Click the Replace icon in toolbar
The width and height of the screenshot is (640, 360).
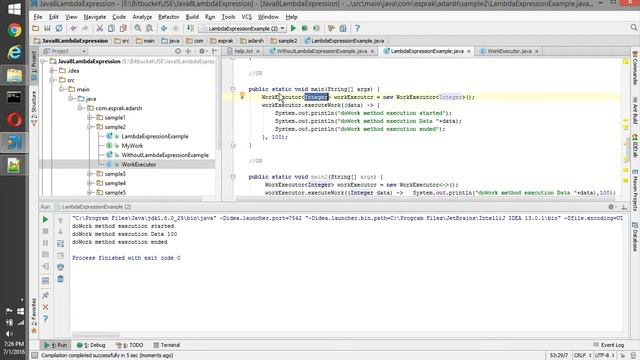tap(149, 29)
